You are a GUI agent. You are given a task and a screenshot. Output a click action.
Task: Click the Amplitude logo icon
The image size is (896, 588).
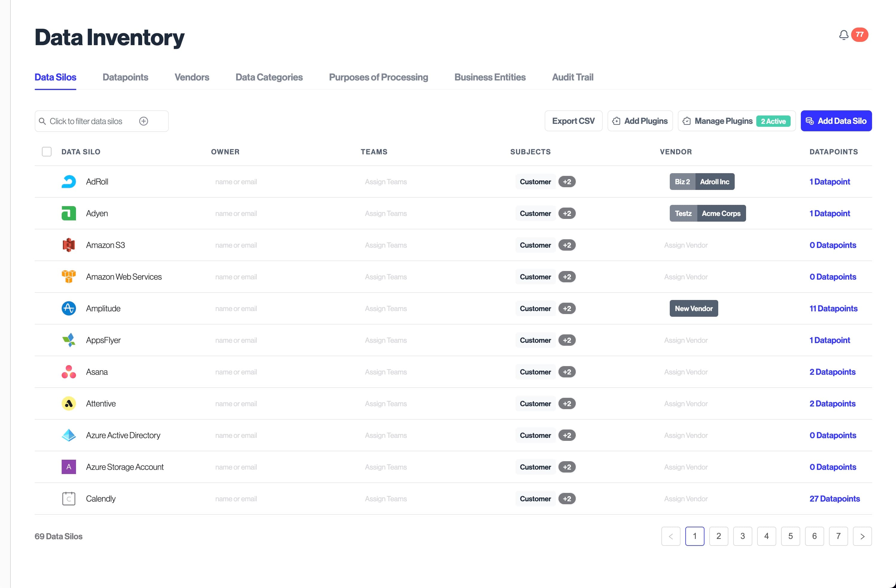(69, 308)
